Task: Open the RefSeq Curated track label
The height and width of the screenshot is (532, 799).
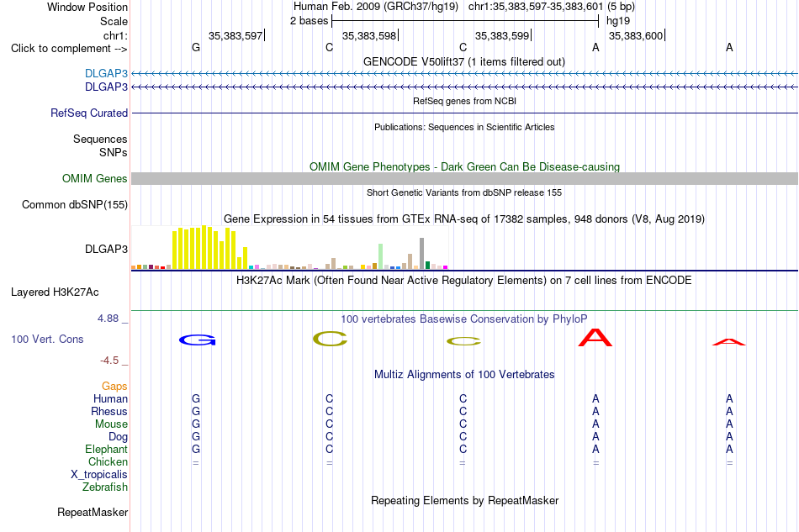Action: click(x=89, y=113)
